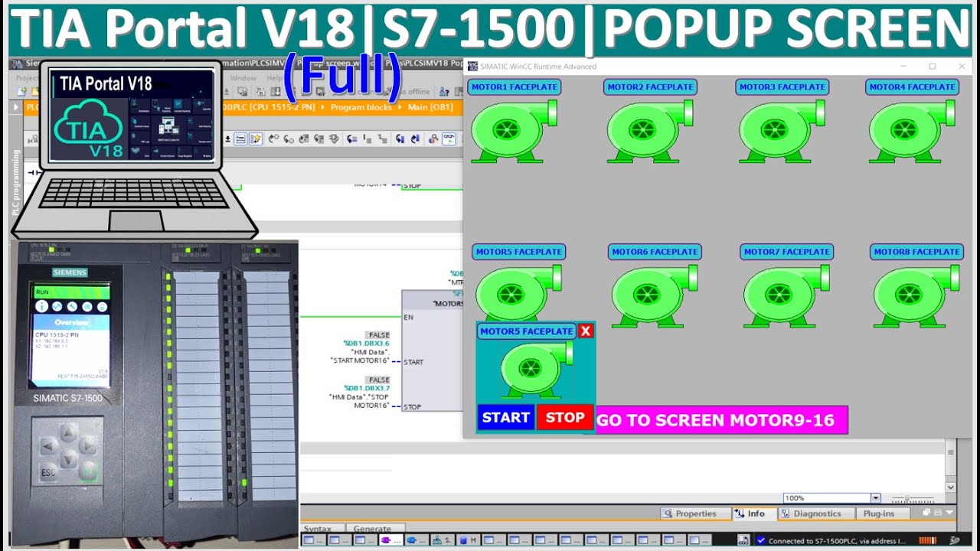Click the icon left of the connection status check
The height and width of the screenshot is (551, 980).
click(743, 540)
